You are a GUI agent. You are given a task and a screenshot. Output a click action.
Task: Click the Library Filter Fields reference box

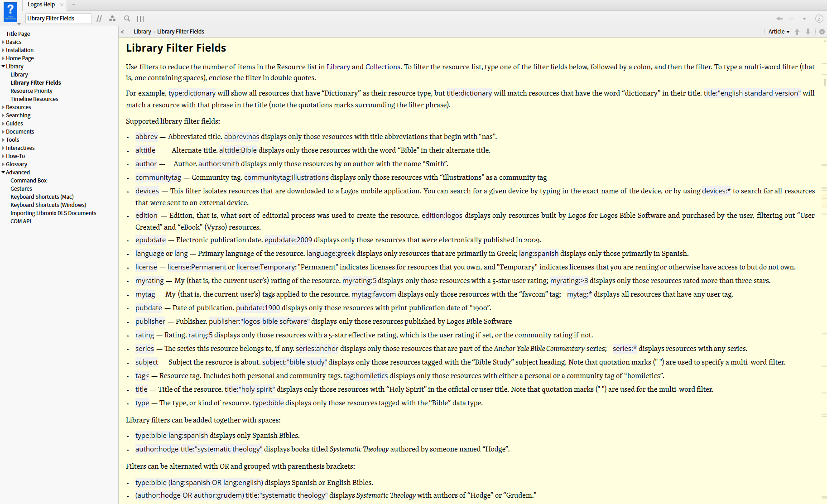[58, 19]
